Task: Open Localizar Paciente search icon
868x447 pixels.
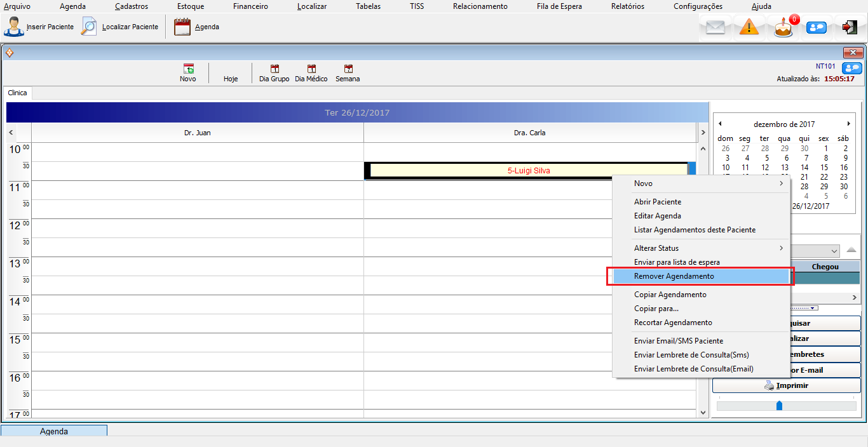Action: [90, 27]
